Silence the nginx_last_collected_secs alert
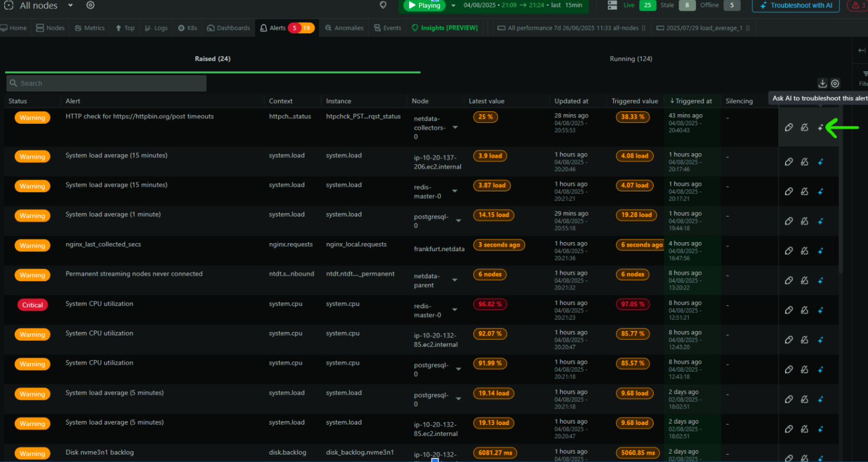Image resolution: width=868 pixels, height=462 pixels. 804,251
